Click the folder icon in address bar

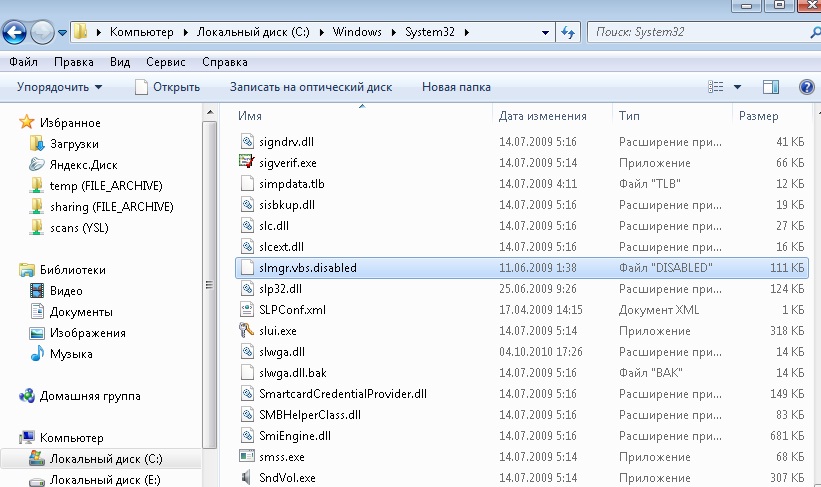80,32
